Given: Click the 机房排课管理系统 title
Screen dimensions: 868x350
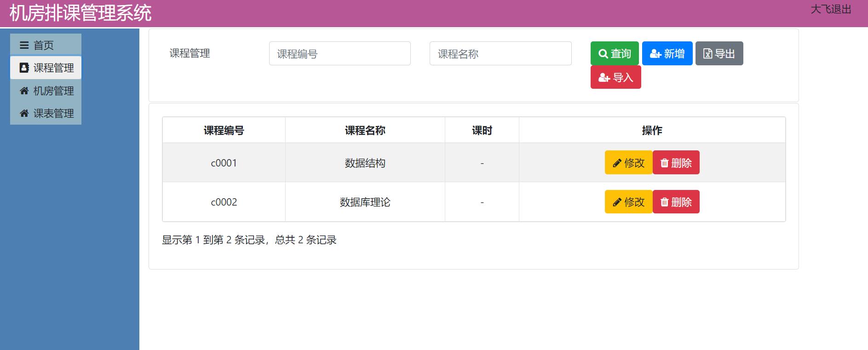Looking at the screenshot, I should (80, 13).
